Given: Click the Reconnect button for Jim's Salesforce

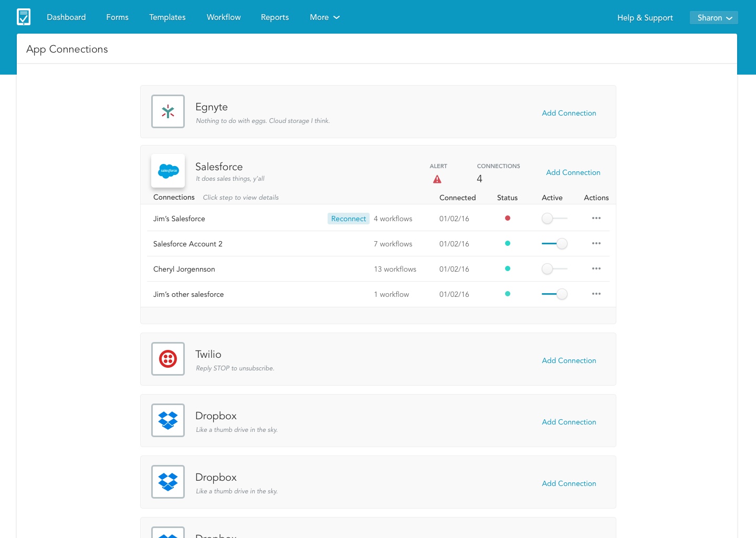Looking at the screenshot, I should click(349, 219).
